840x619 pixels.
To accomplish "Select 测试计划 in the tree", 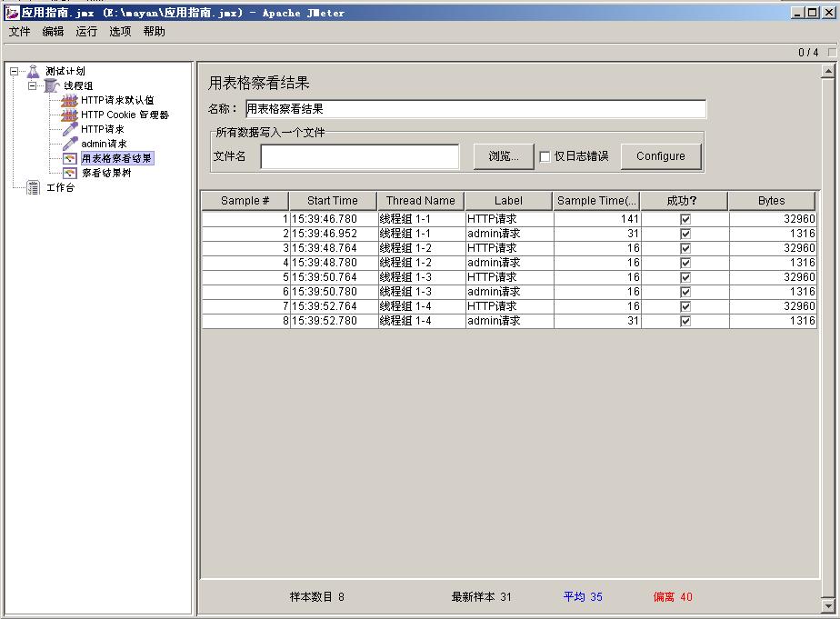I will (x=65, y=71).
